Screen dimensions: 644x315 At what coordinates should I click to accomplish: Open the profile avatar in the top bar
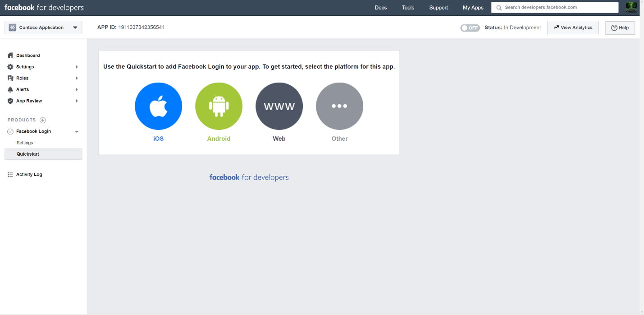631,7
